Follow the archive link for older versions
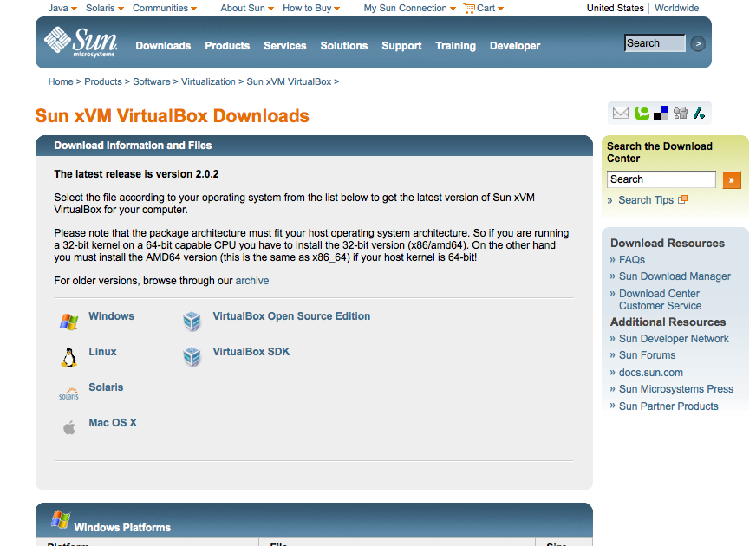This screenshot has width=756, height=546. tap(252, 281)
